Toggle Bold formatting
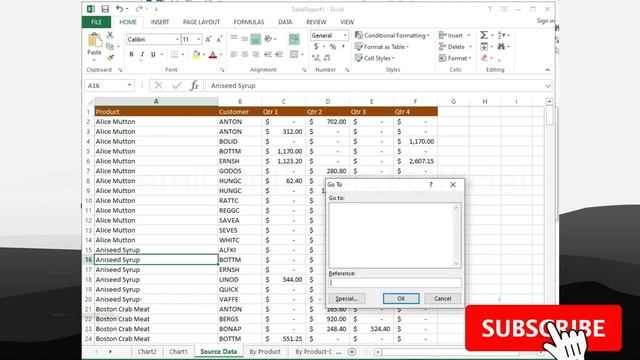Image resolution: width=640 pixels, height=360 pixels. [x=131, y=54]
